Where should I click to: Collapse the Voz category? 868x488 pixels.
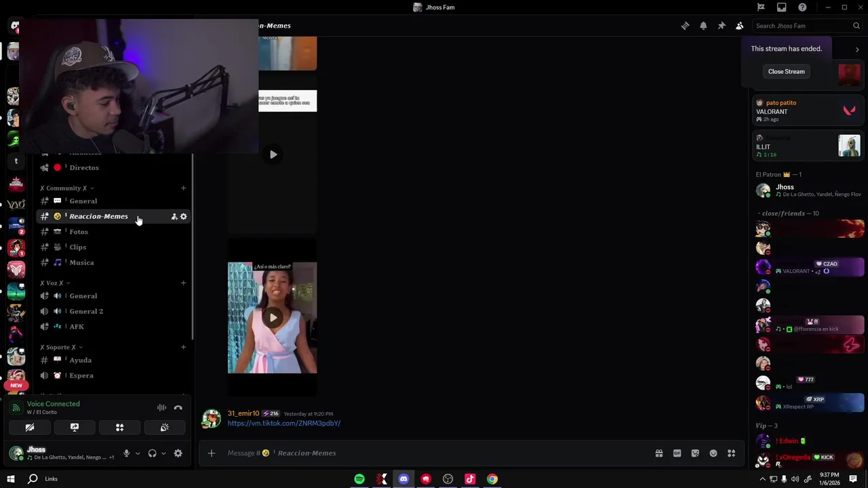point(54,283)
